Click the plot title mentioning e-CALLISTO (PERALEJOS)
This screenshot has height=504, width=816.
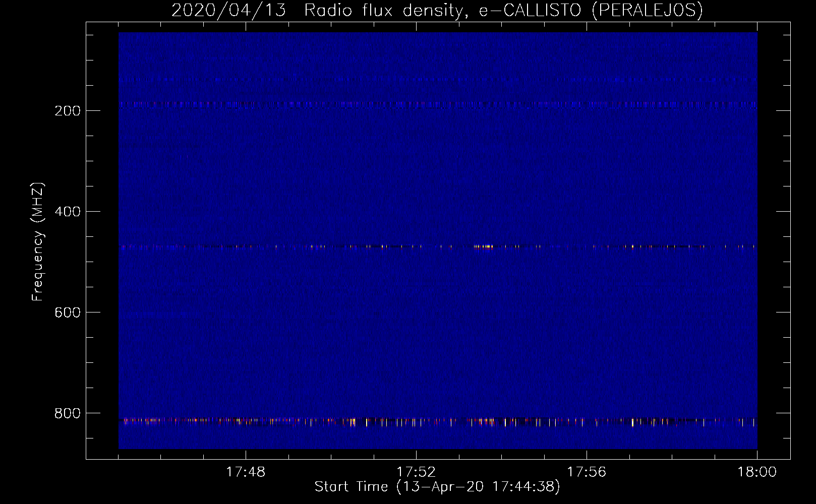tap(437, 11)
